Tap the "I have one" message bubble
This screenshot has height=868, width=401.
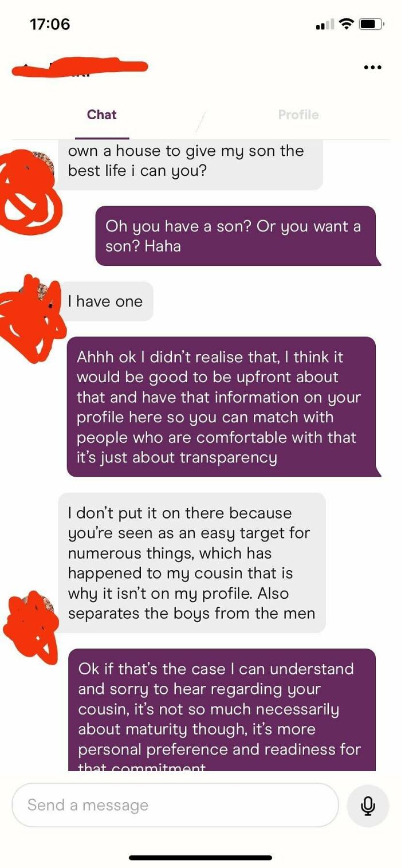(105, 301)
